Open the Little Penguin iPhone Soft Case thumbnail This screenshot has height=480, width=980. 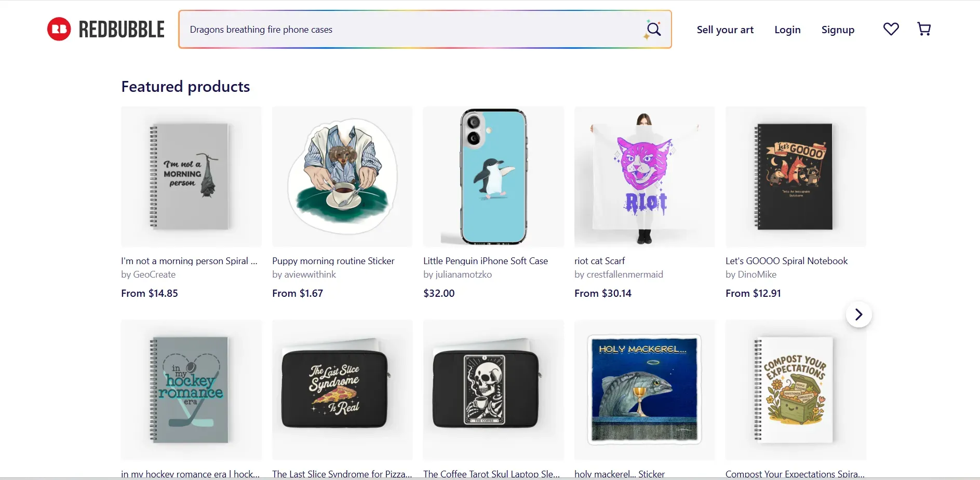(x=493, y=176)
